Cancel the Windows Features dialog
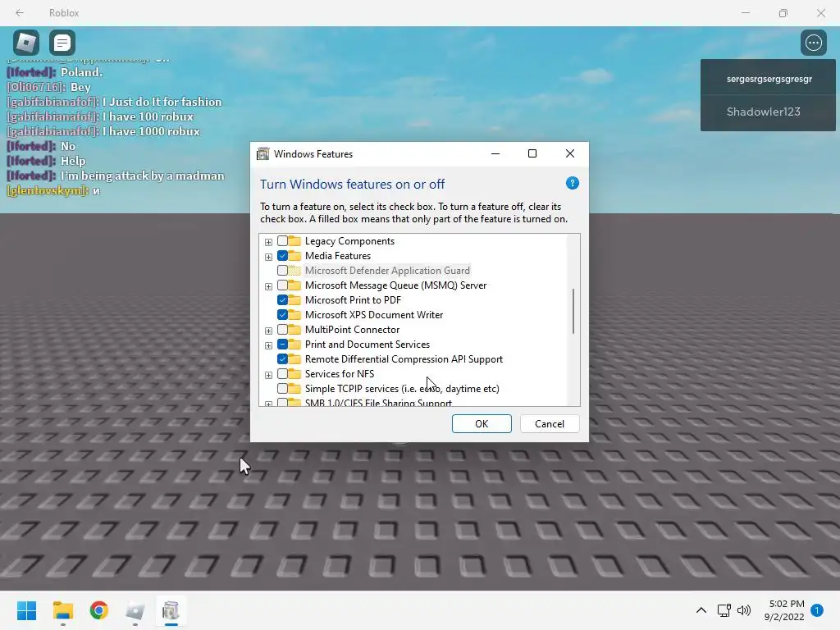The image size is (840, 630). coord(550,424)
